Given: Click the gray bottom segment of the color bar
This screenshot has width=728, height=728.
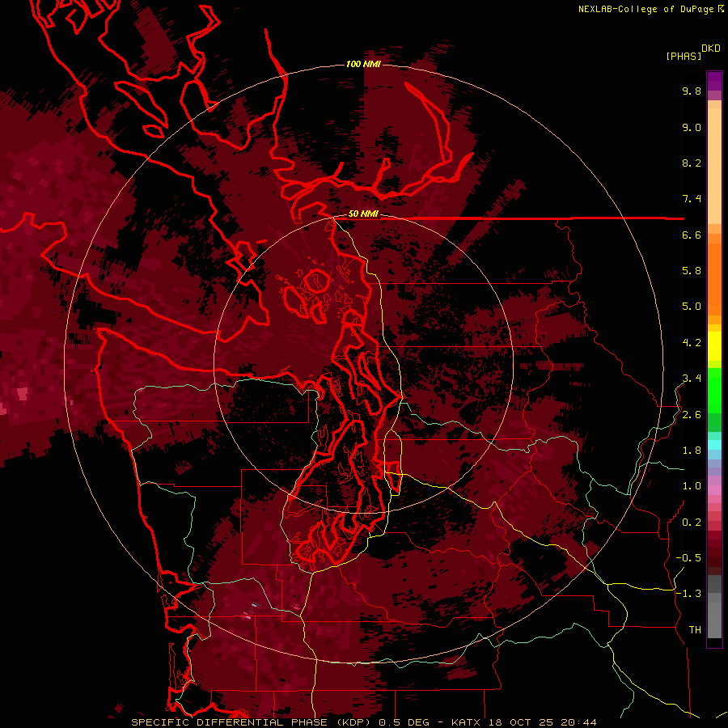Looking at the screenshot, I should [x=714, y=622].
